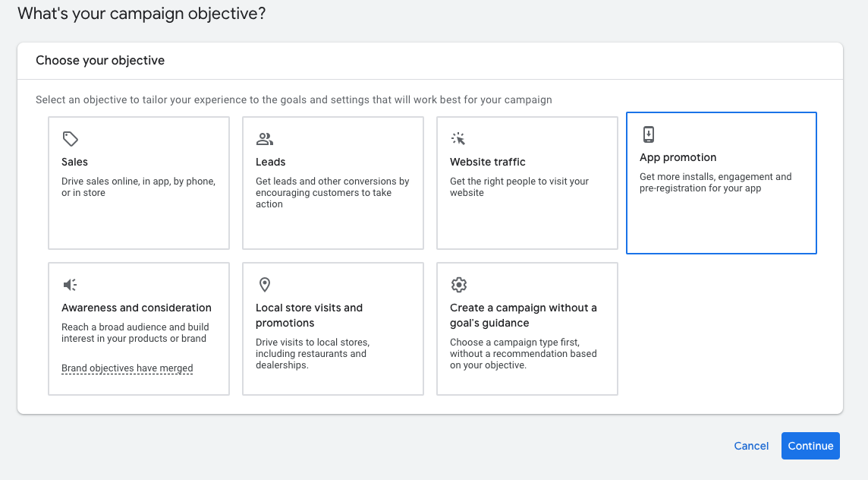Image resolution: width=868 pixels, height=480 pixels.
Task: Click the App promotion phone icon
Action: (x=648, y=135)
